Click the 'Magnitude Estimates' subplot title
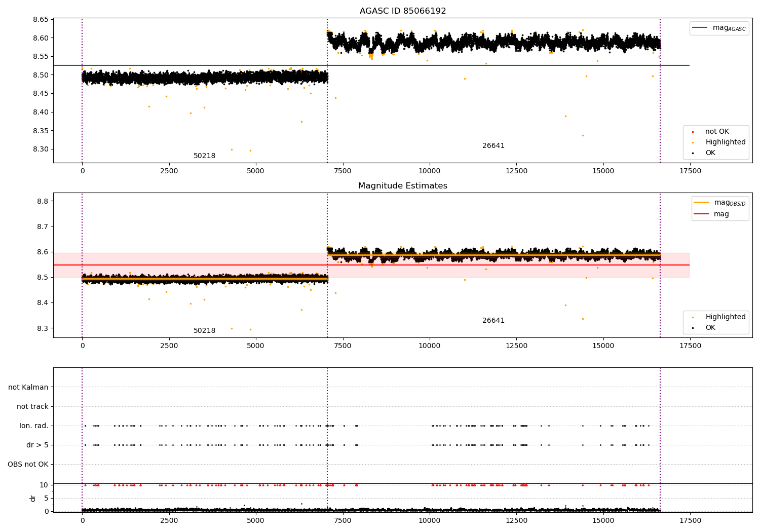The image size is (760, 532). click(403, 186)
